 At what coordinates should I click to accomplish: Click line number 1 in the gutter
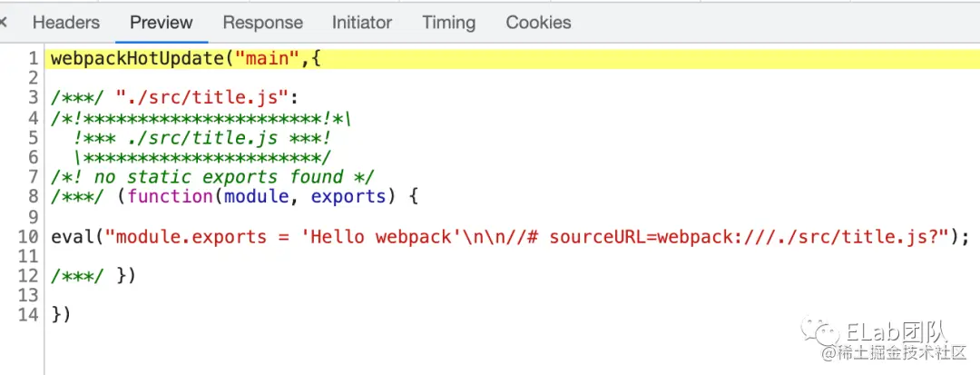[x=33, y=59]
